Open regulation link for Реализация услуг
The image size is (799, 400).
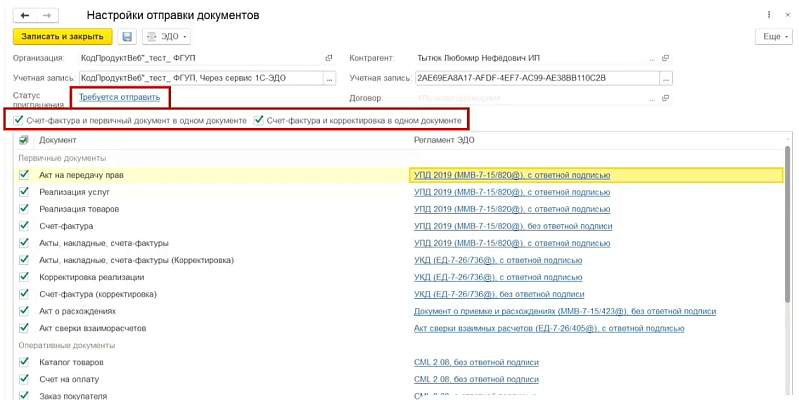[512, 192]
